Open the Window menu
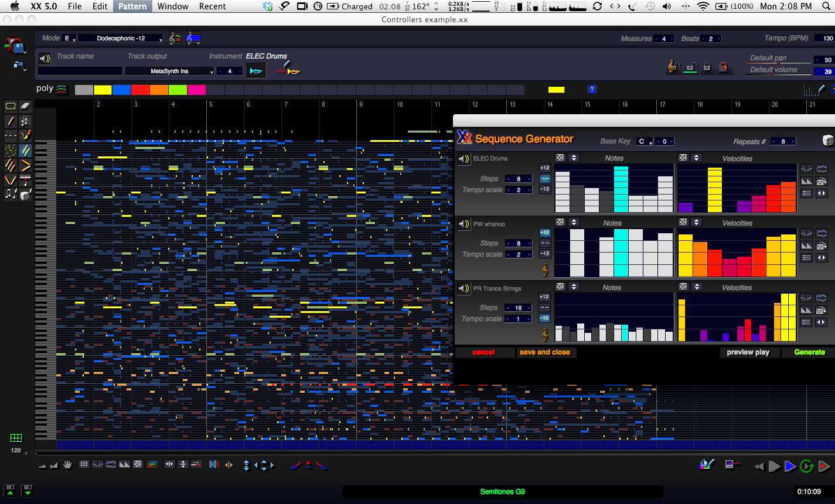Image resolution: width=835 pixels, height=504 pixels. [x=173, y=6]
